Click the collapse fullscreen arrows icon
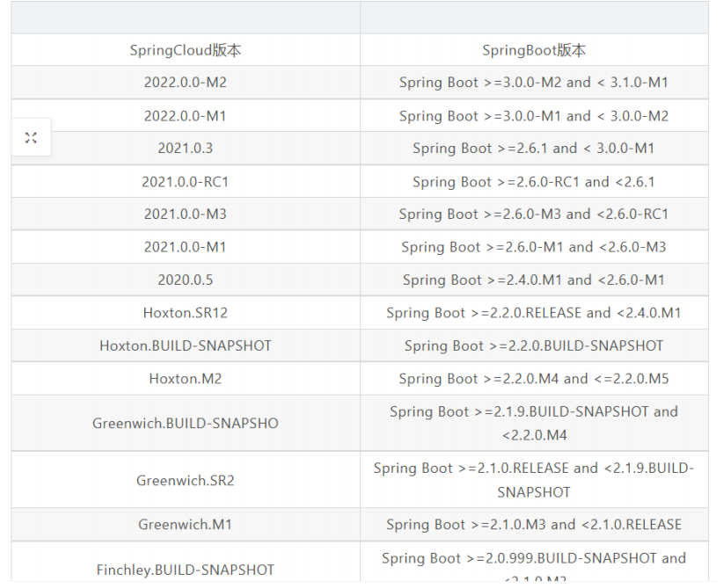This screenshot has height=588, width=723. [31, 137]
